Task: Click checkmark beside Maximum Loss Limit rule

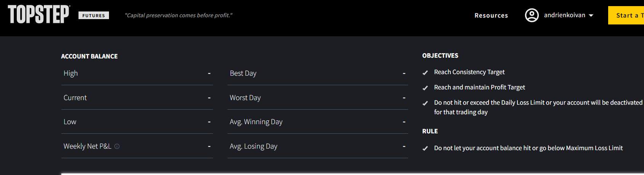Action: 425,148
